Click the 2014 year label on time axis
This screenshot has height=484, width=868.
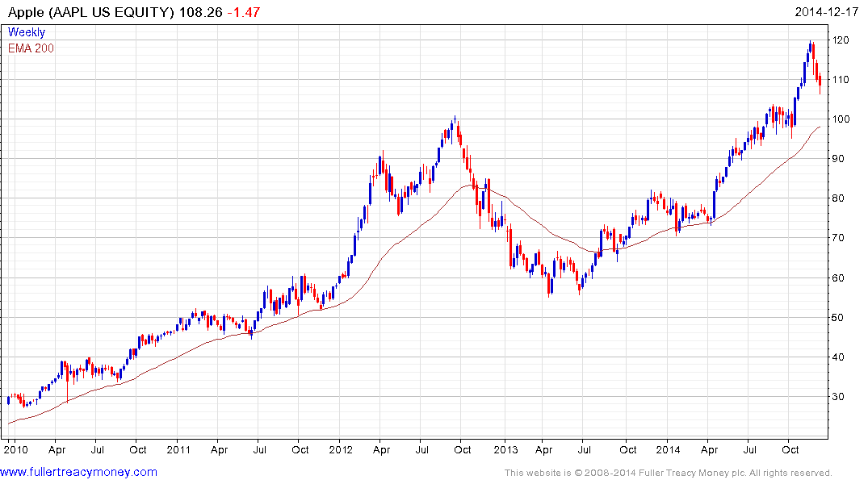pos(669,449)
